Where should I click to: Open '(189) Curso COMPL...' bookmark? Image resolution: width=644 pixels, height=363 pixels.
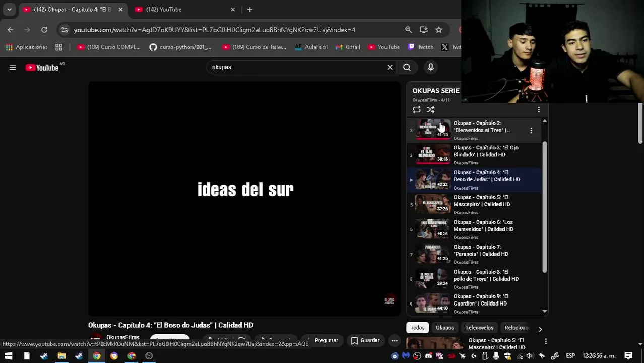109,47
